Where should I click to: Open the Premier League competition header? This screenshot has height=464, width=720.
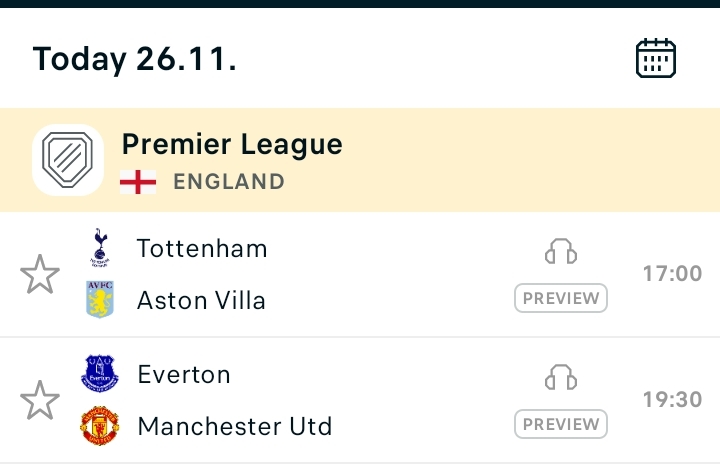pos(360,160)
